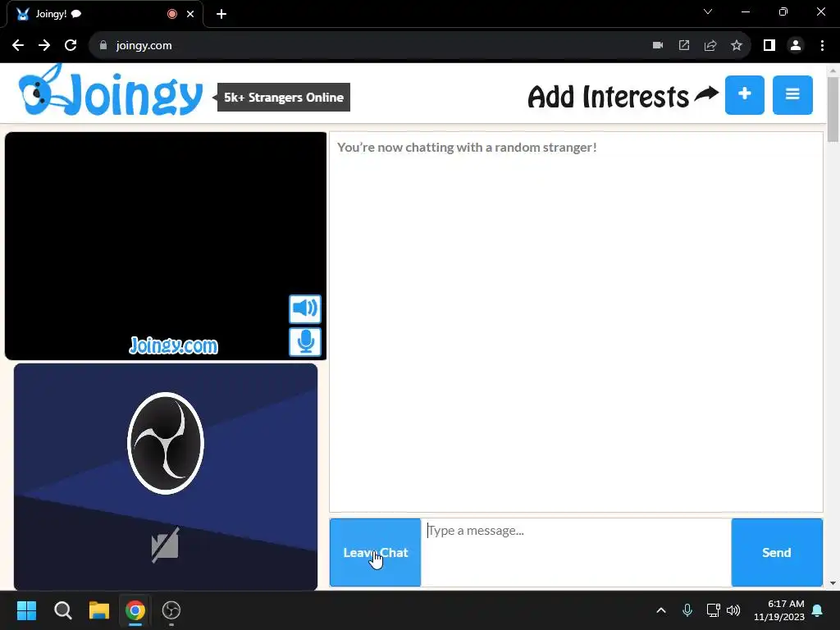Open browser side panel

(x=769, y=46)
